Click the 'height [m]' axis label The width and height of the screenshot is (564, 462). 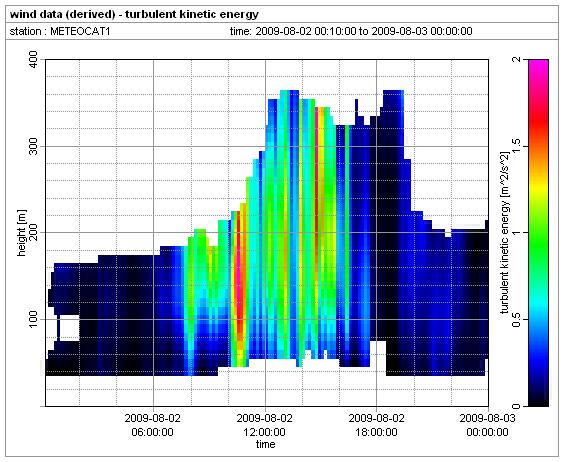pyautogui.click(x=22, y=233)
